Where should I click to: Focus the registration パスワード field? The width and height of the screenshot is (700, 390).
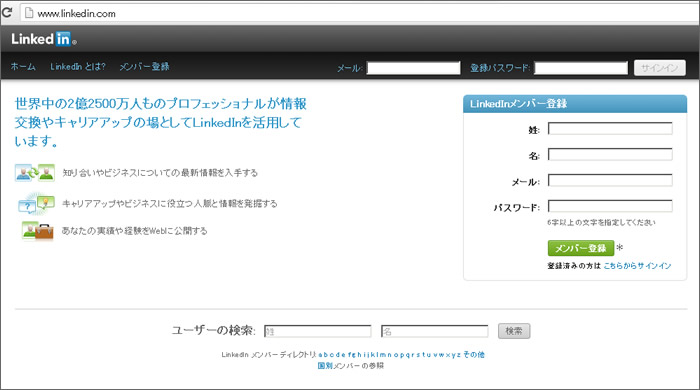point(610,206)
